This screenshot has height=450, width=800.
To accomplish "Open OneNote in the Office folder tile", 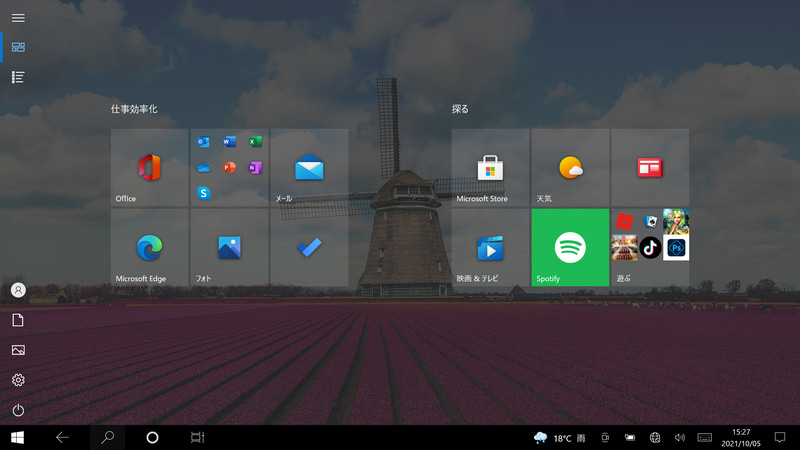I will point(255,167).
